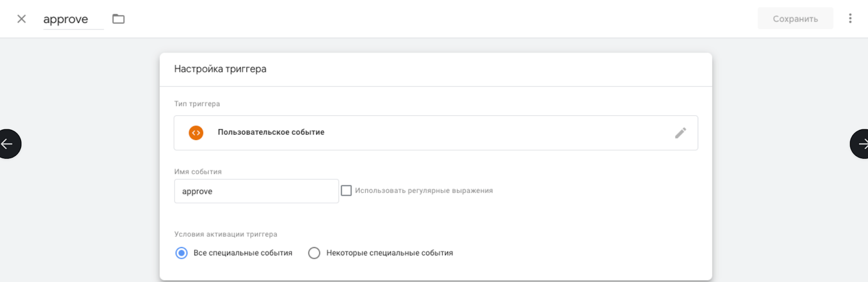Click the "Некоторые специальные события" label text
This screenshot has width=868, height=282.
pos(390,253)
